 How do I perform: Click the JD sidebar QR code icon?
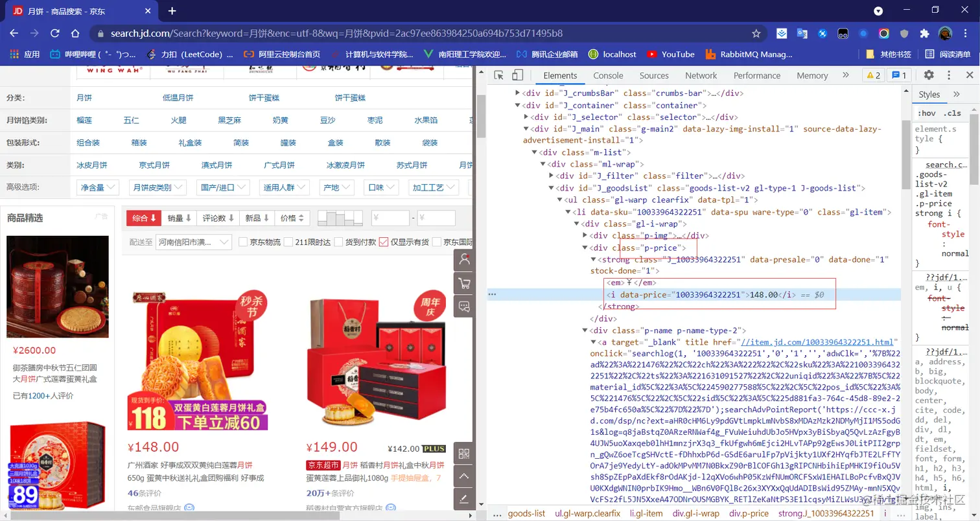pyautogui.click(x=464, y=454)
